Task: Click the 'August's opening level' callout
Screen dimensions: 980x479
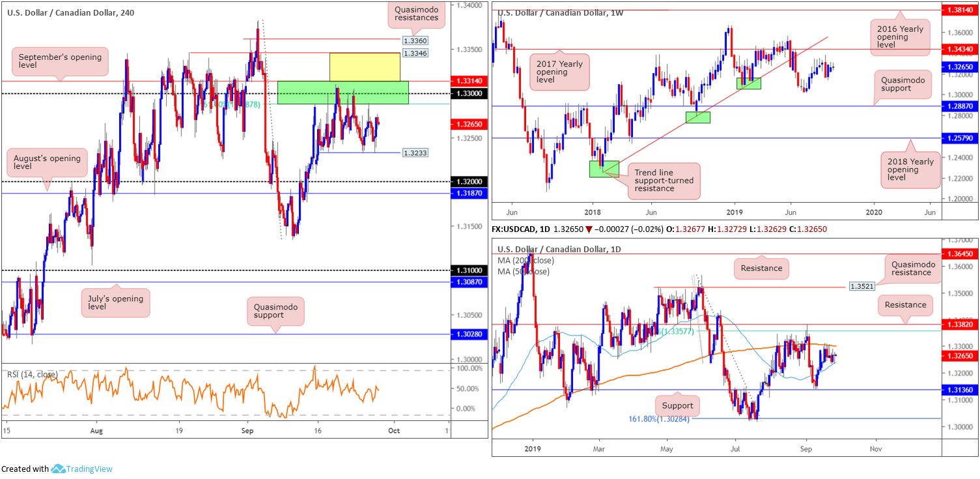Action: (x=46, y=163)
